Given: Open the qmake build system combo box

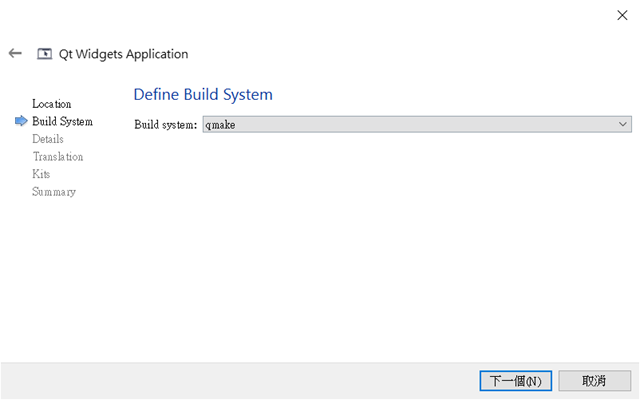Looking at the screenshot, I should coord(417,124).
